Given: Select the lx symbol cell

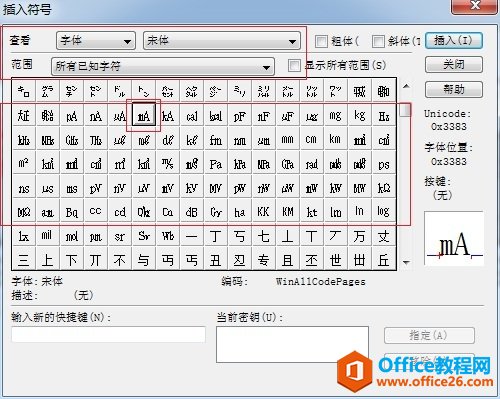Looking at the screenshot, I should 24,235.
